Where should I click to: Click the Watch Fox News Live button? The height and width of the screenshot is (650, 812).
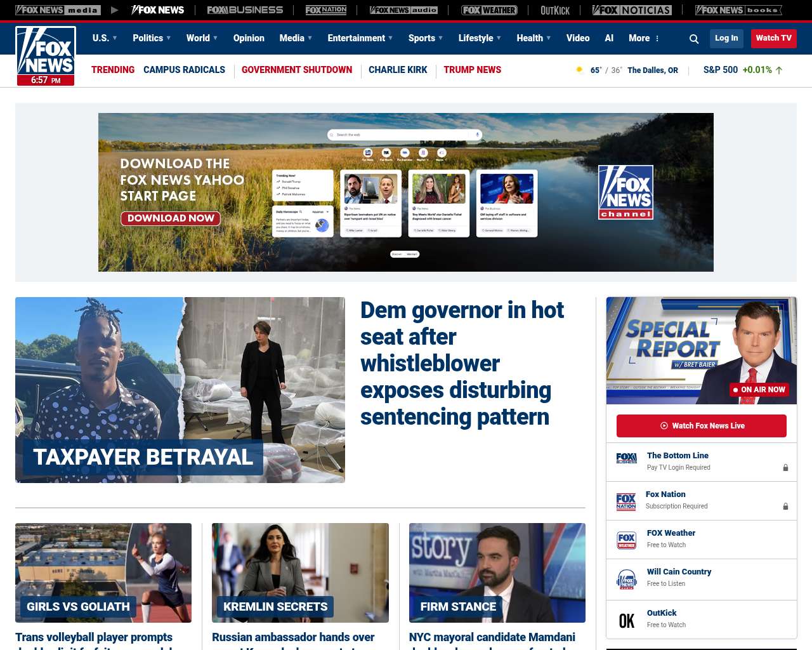(x=701, y=426)
